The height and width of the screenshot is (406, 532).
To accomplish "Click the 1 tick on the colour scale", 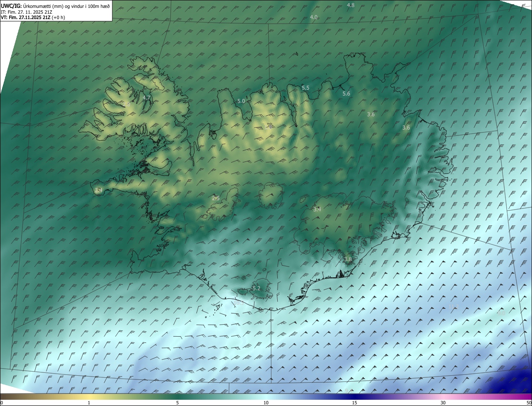I will (x=89, y=403).
